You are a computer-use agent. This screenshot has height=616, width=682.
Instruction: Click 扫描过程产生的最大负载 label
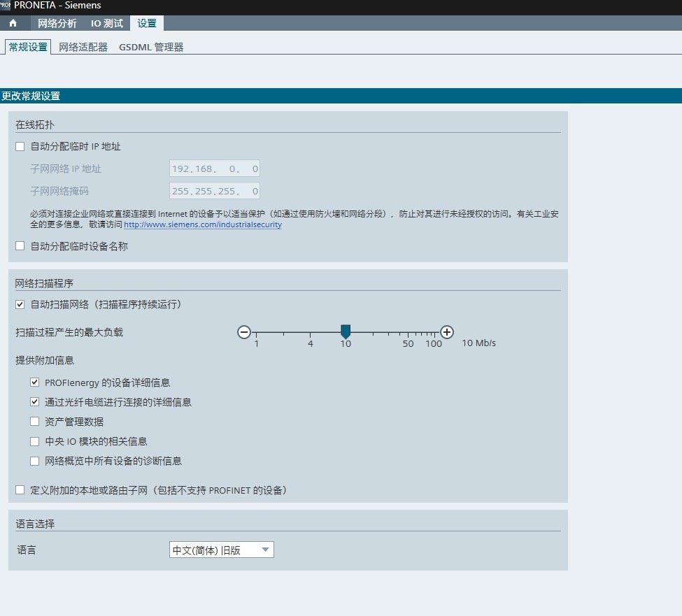click(x=69, y=333)
